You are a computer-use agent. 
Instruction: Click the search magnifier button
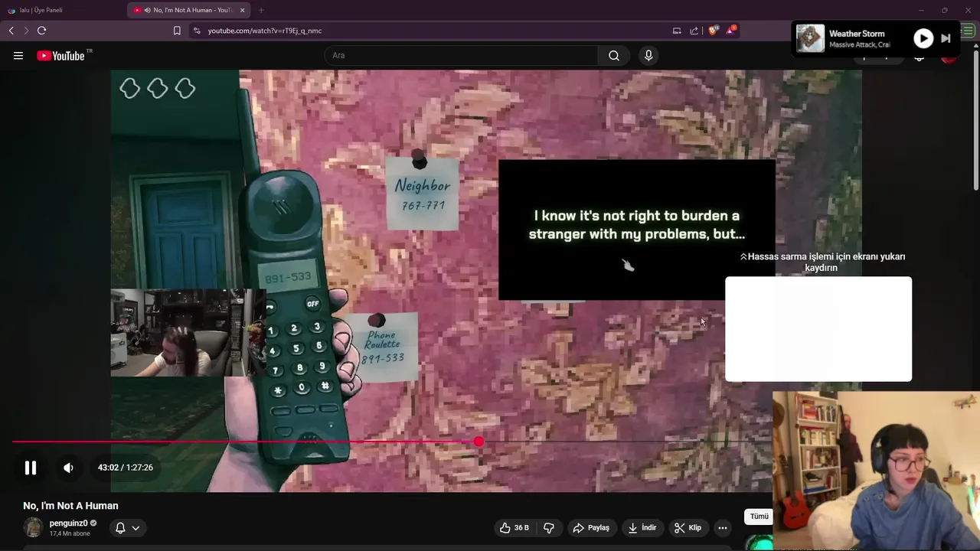coord(614,55)
